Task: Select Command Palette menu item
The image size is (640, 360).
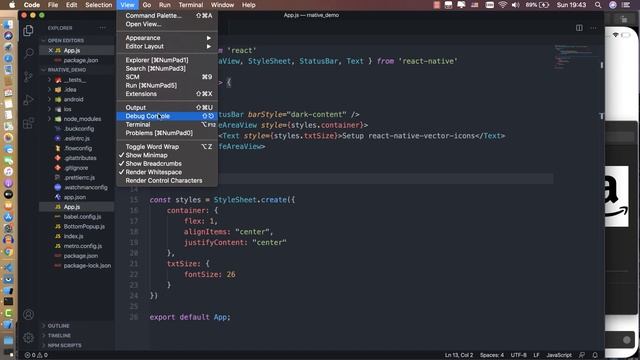Action: pos(167,16)
